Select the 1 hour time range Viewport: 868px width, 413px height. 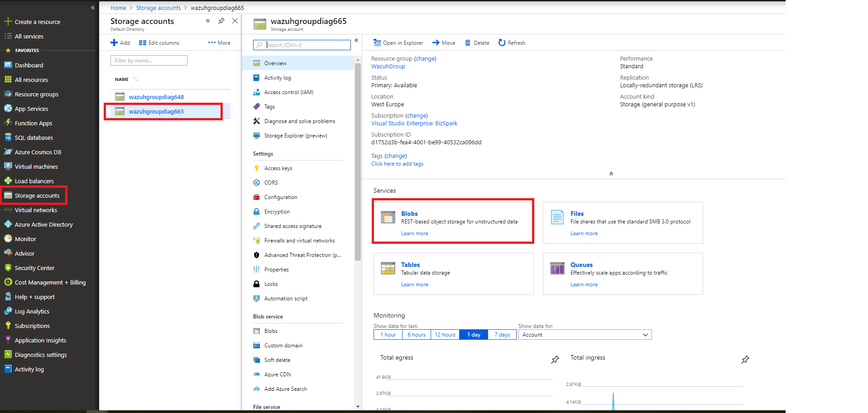point(388,335)
